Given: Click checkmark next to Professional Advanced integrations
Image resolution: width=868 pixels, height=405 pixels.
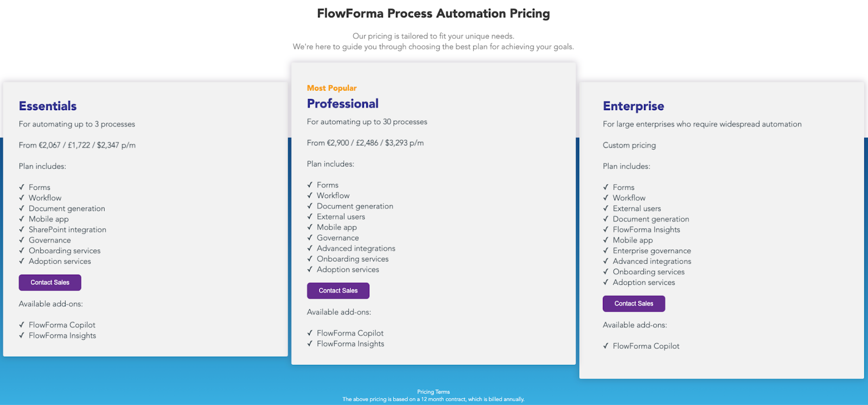Looking at the screenshot, I should (x=310, y=249).
